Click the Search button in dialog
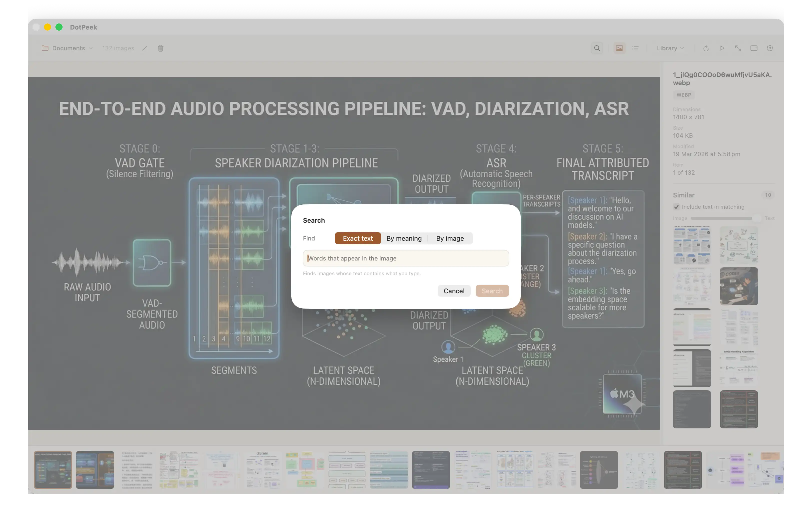This screenshot has width=812, height=531. pyautogui.click(x=492, y=291)
